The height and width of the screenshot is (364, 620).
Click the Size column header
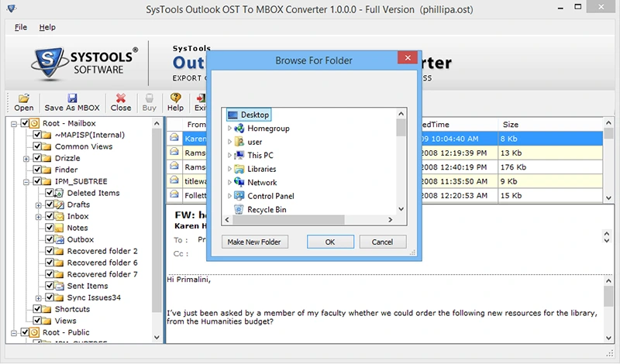(x=550, y=125)
